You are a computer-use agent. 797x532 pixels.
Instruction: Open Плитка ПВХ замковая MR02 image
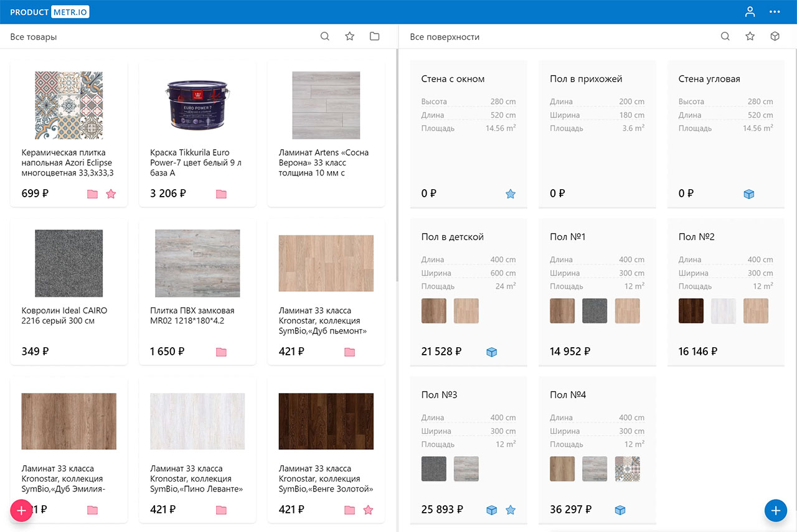(197, 263)
